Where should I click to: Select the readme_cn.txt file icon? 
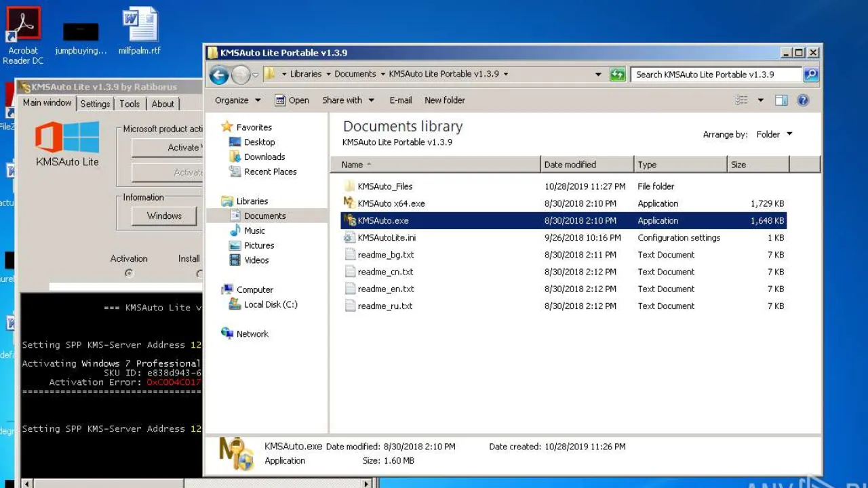pyautogui.click(x=349, y=272)
